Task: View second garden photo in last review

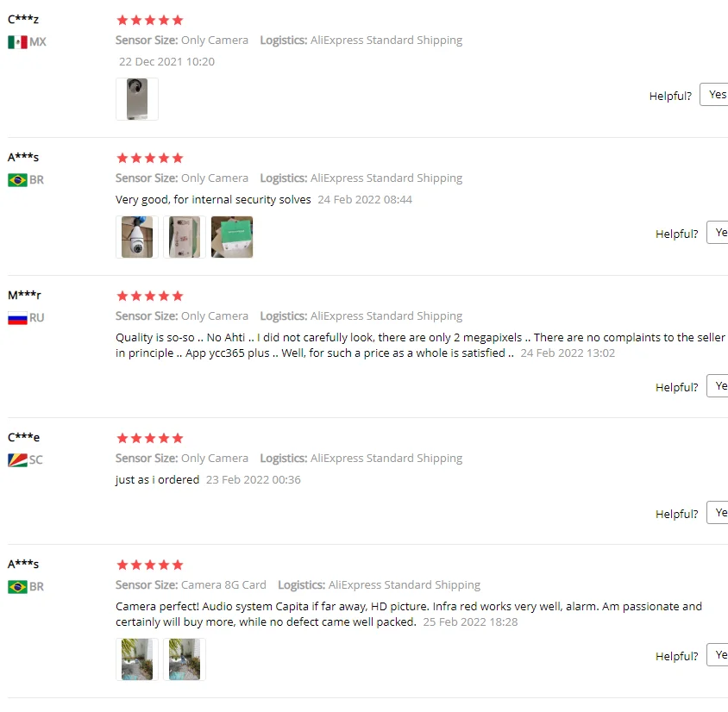Action: [x=185, y=659]
